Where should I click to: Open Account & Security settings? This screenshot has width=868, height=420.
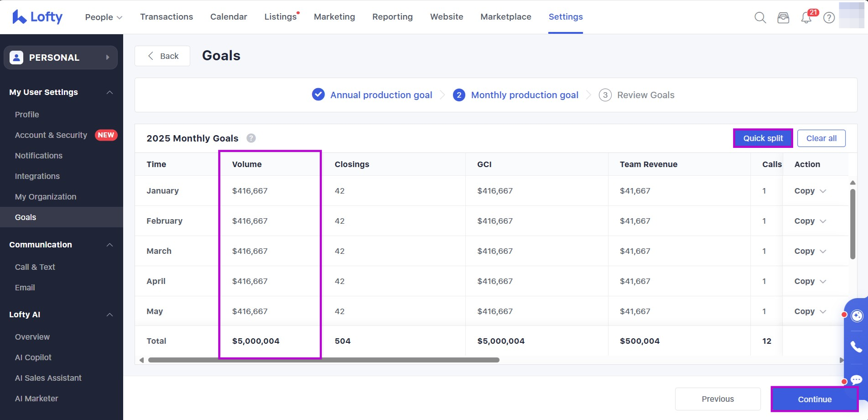tap(51, 135)
